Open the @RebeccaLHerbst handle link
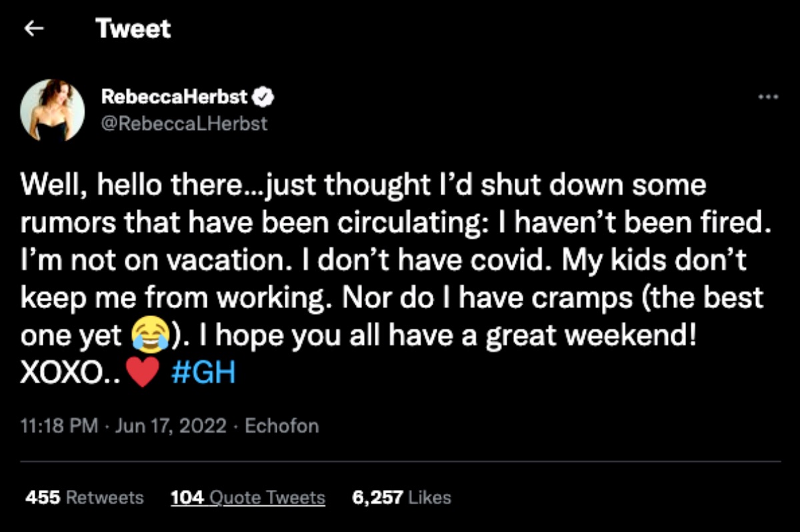The width and height of the screenshot is (800, 532). [184, 123]
